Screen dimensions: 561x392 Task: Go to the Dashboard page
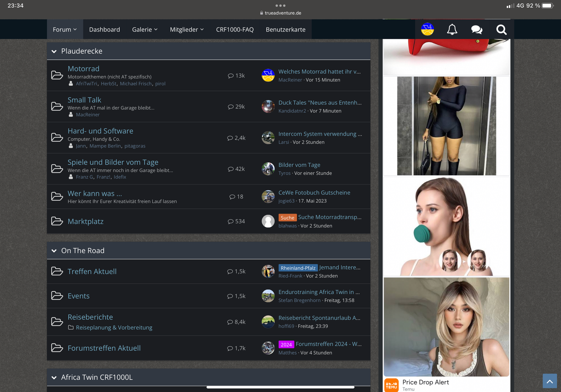(x=104, y=29)
